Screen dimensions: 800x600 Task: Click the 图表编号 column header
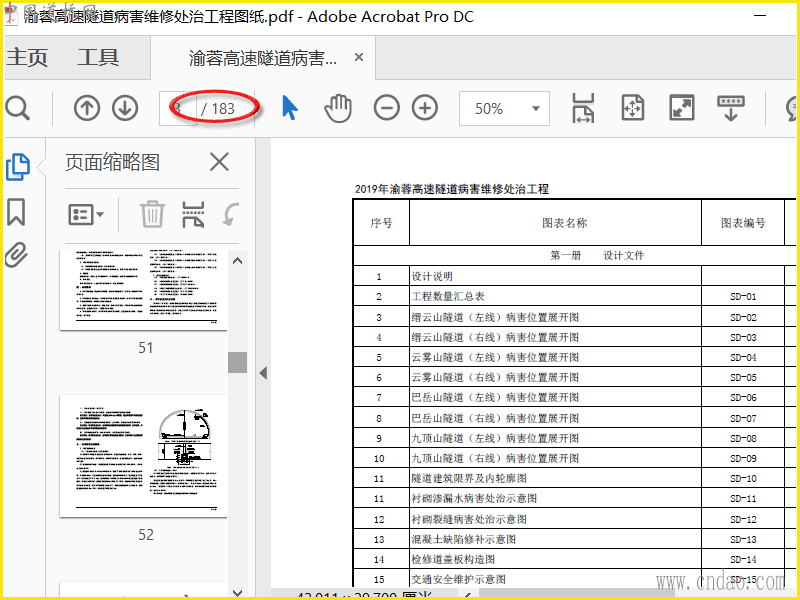[743, 222]
